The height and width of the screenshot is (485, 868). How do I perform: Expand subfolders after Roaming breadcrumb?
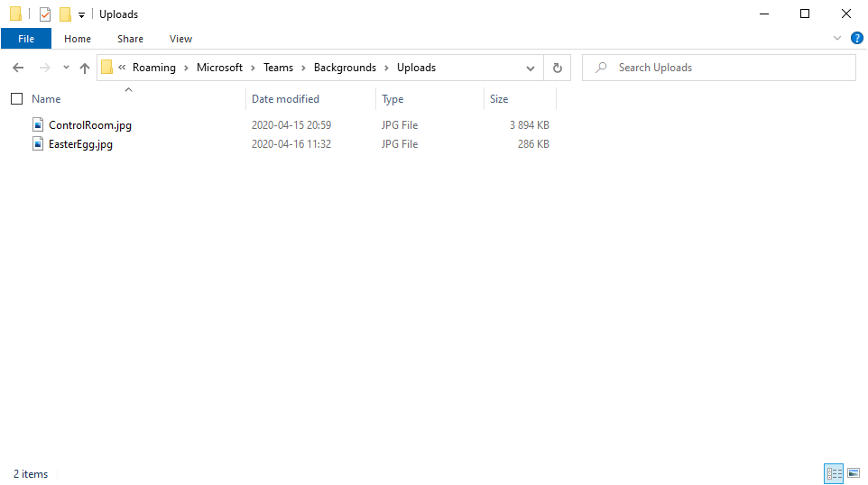click(186, 68)
